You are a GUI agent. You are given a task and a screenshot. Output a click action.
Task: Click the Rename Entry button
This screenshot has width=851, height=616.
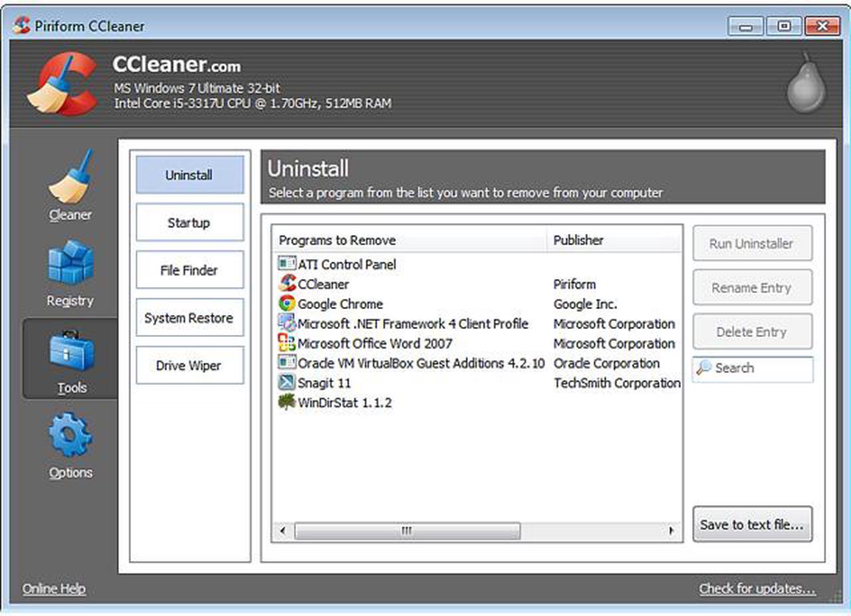(x=752, y=288)
